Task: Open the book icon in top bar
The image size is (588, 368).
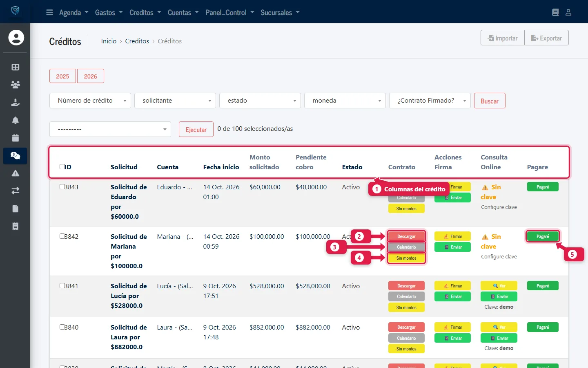Action: tap(555, 12)
